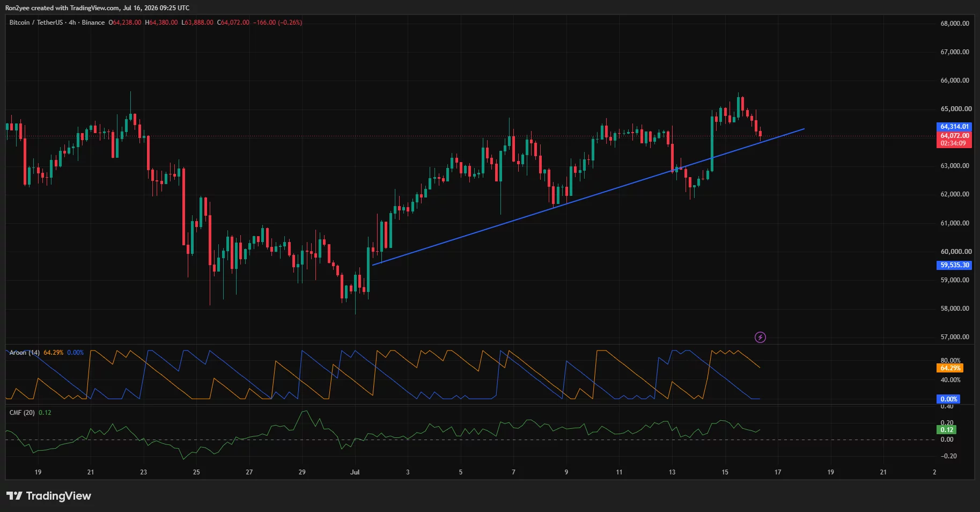Image resolution: width=980 pixels, height=512 pixels.
Task: Click the red 64,072.00 current price label
Action: (954, 136)
